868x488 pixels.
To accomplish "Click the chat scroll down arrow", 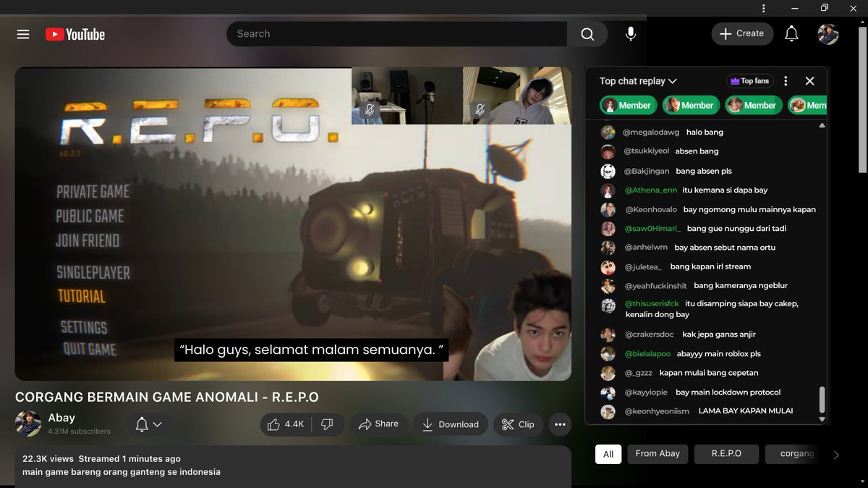I will point(822,419).
